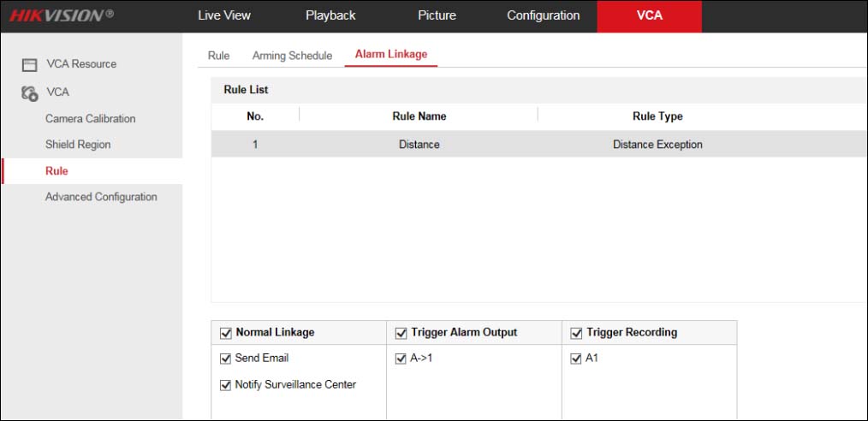Click the VCA Resource window icon

pos(29,65)
